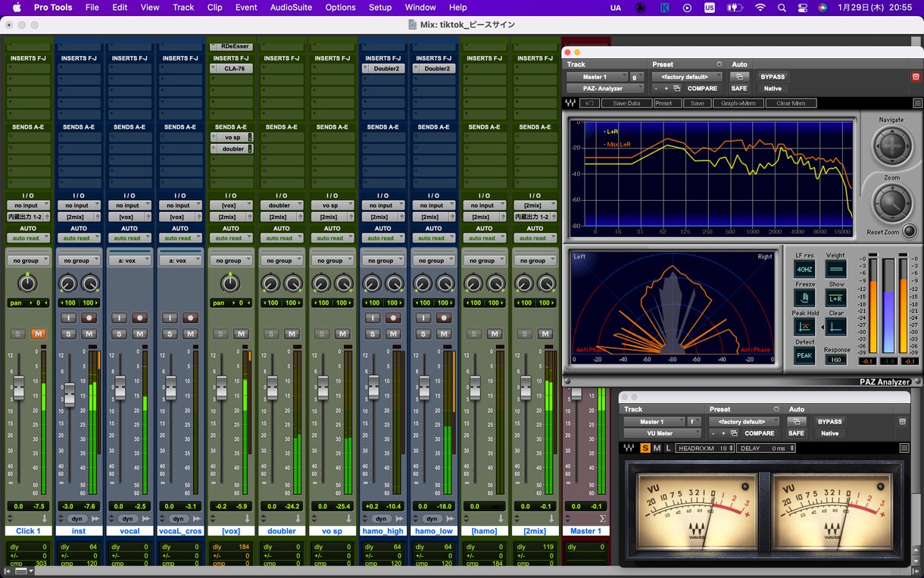Solo the hamo_high track

coord(373,334)
